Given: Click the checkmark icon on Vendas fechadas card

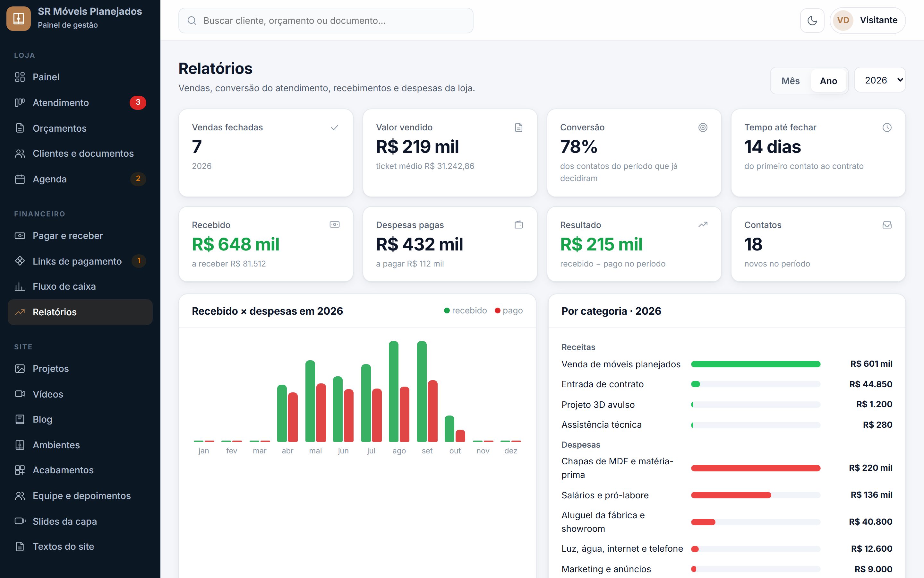Looking at the screenshot, I should click(x=335, y=127).
